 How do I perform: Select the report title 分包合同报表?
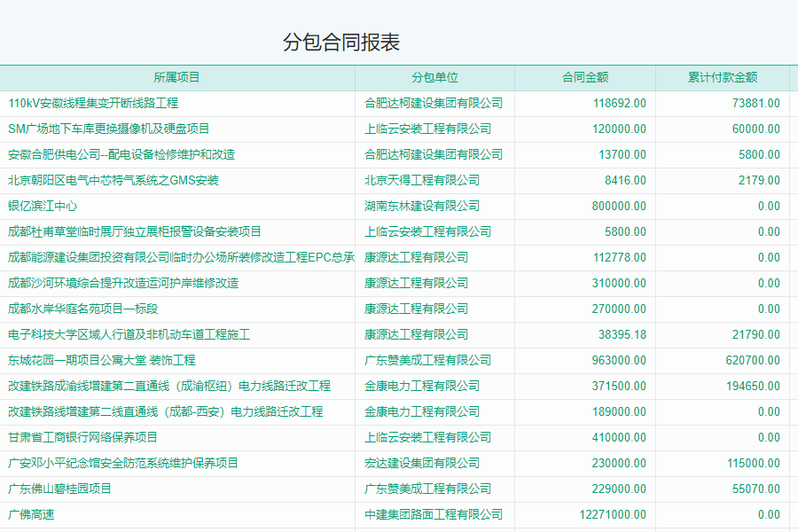click(x=341, y=43)
